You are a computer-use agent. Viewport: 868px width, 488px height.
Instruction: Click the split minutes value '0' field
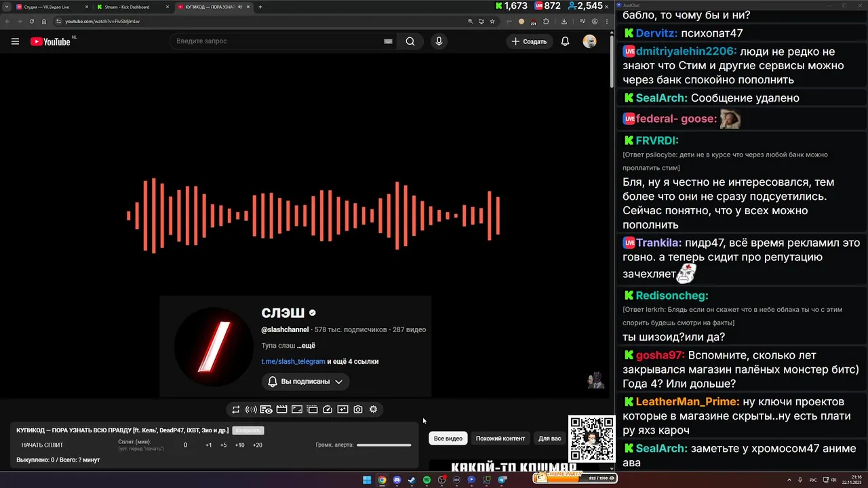click(x=185, y=445)
